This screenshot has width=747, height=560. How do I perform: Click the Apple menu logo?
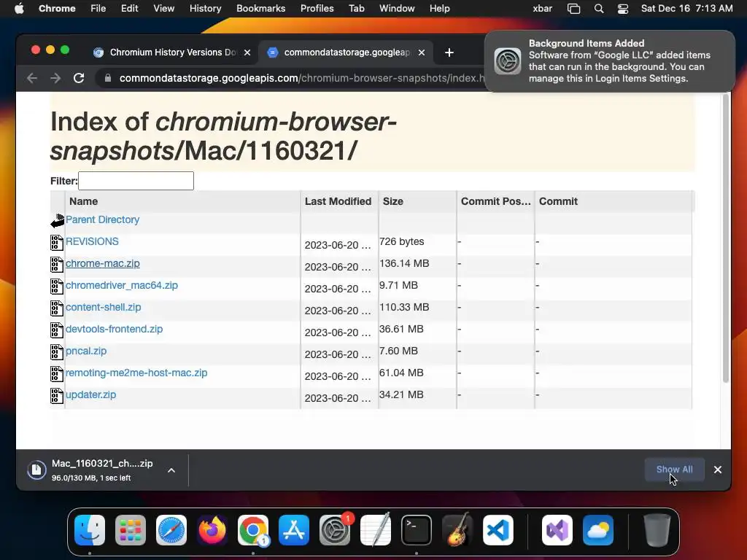19,9
